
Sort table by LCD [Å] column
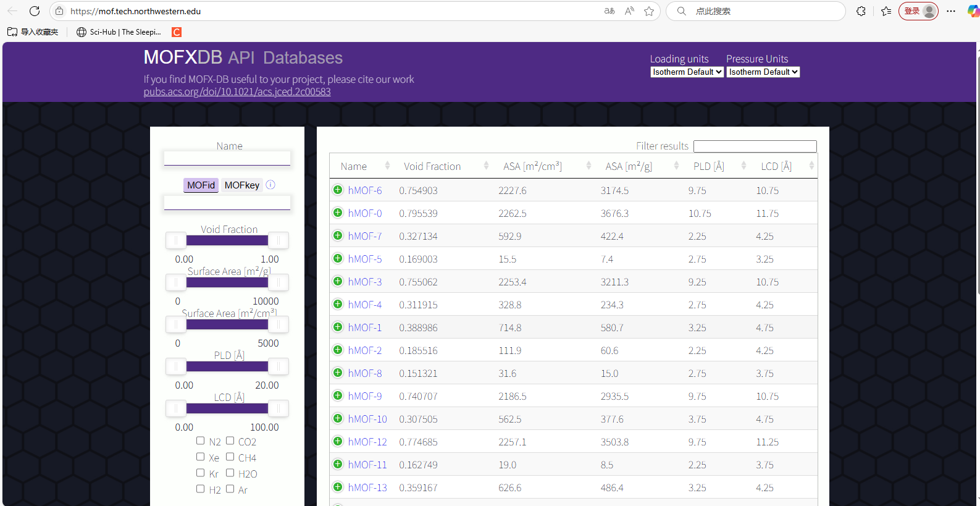pyautogui.click(x=785, y=166)
